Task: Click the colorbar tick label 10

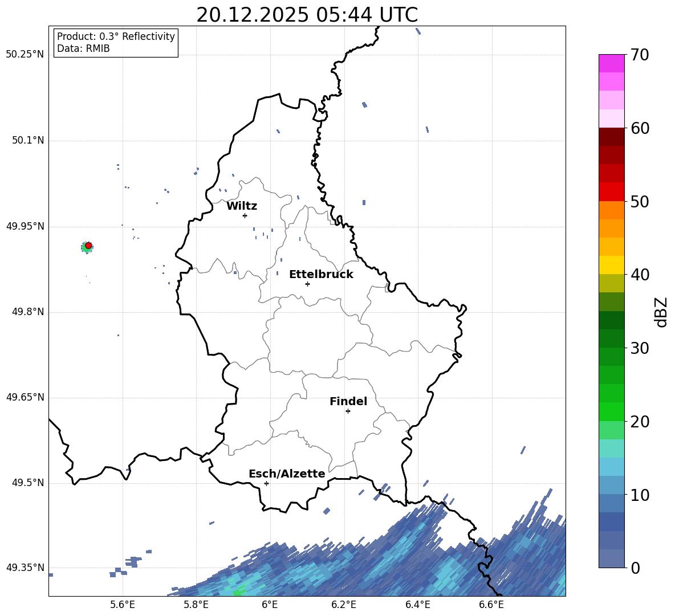Action: pyautogui.click(x=640, y=495)
